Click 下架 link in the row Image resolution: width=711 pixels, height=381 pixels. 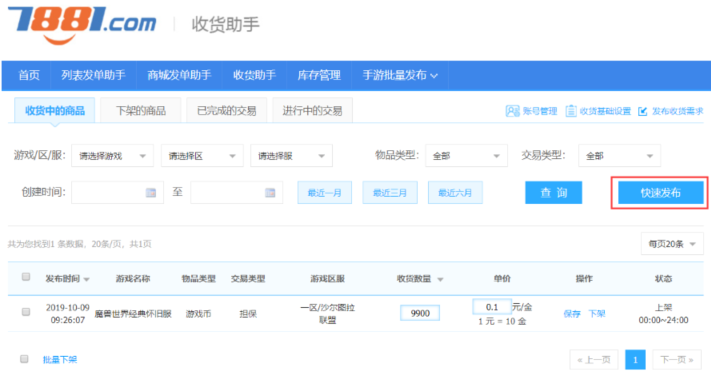click(x=597, y=313)
